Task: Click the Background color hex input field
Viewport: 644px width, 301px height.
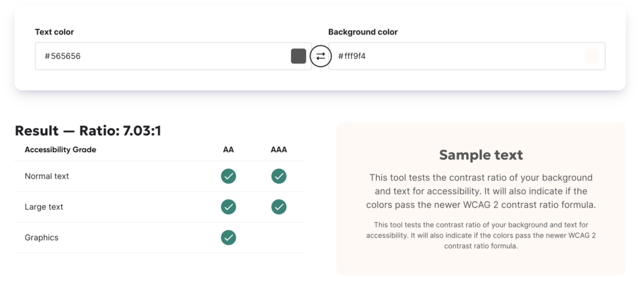Action: [467, 56]
